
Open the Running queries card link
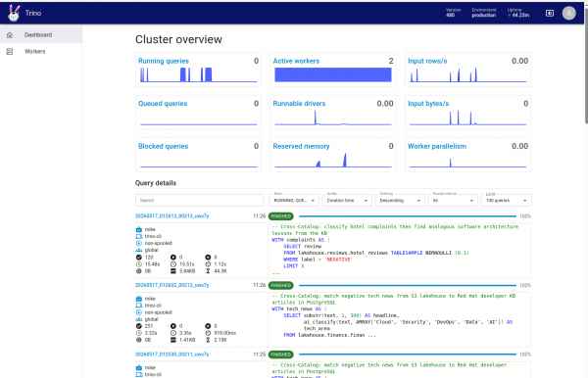click(x=164, y=61)
